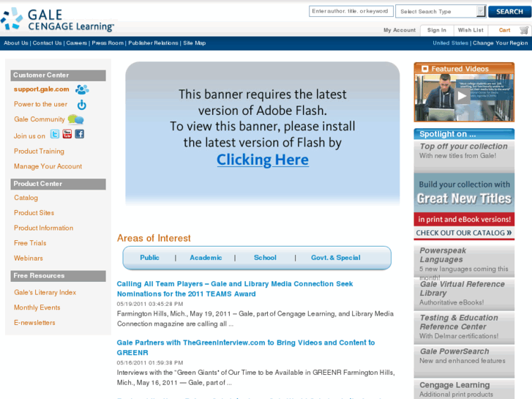The width and height of the screenshot is (532, 399).
Task: Open Press Room in the top navigation
Action: (x=108, y=43)
